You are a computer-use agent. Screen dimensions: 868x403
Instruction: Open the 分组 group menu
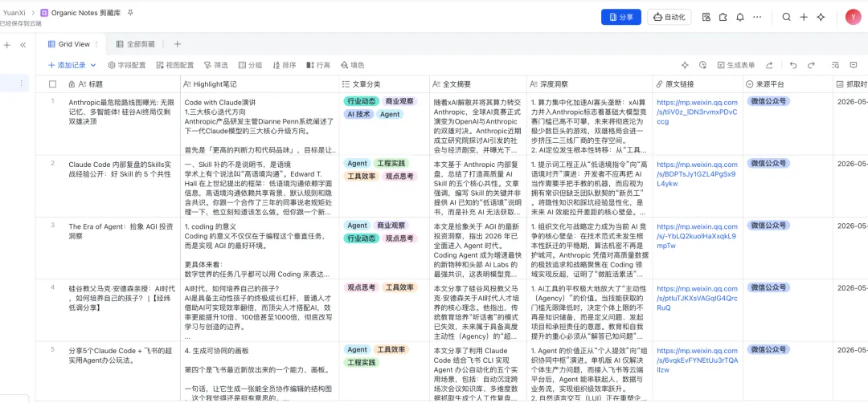point(250,65)
